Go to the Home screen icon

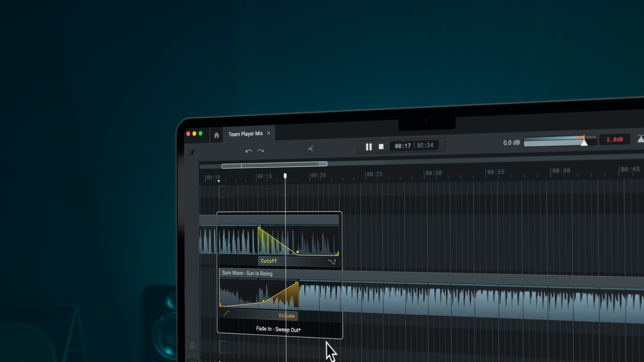[x=217, y=135]
